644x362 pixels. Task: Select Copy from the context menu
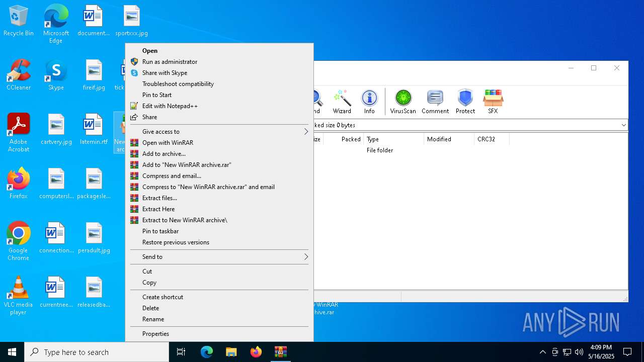tap(219, 283)
